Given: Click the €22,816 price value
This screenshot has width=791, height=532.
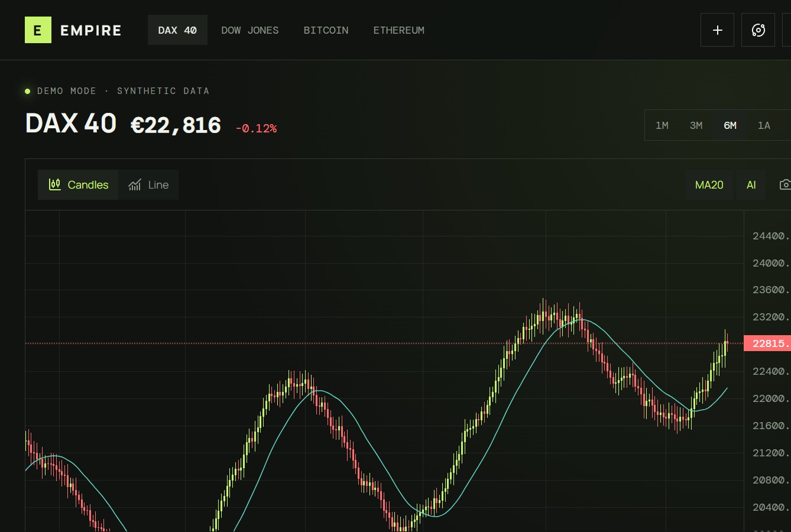Looking at the screenshot, I should (x=176, y=125).
